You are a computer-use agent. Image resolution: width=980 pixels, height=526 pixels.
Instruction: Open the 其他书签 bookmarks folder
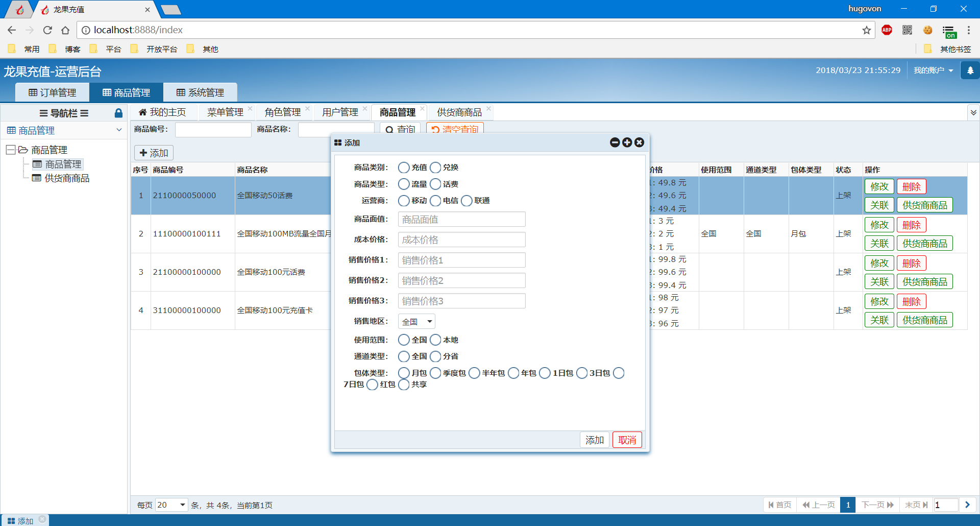[947, 49]
